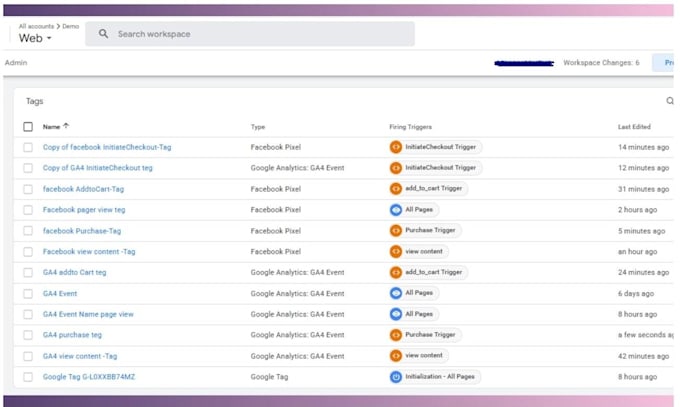The width and height of the screenshot is (680, 407).
Task: Check the Facebook pager view teg row
Action: [x=28, y=210]
